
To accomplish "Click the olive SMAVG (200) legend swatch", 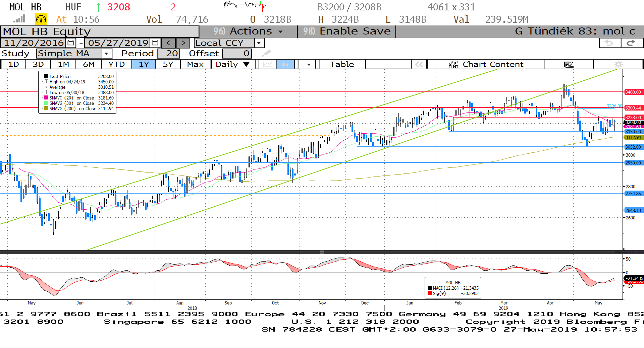I will point(46,109).
